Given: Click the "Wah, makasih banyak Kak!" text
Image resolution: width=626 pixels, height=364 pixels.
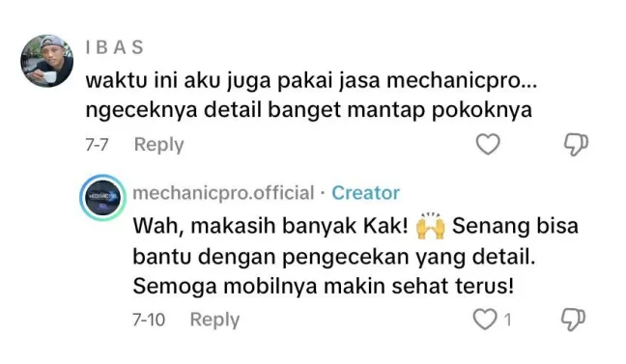Looking at the screenshot, I should (x=270, y=226).
